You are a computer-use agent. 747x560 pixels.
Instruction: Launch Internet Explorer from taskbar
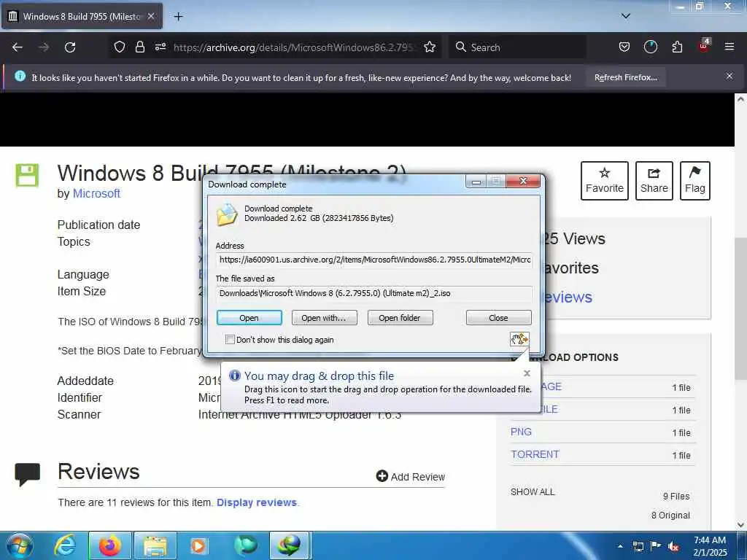(65, 545)
